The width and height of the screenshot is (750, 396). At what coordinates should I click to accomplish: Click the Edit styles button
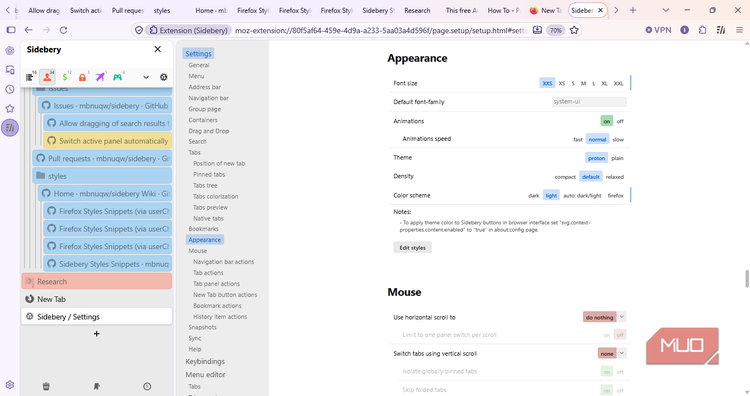coord(412,248)
